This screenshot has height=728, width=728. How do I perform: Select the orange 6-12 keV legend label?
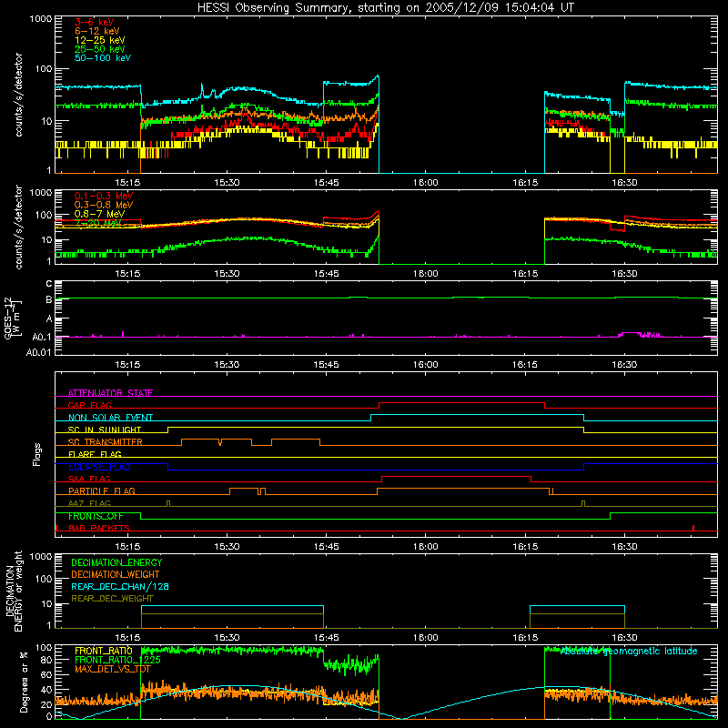97,31
